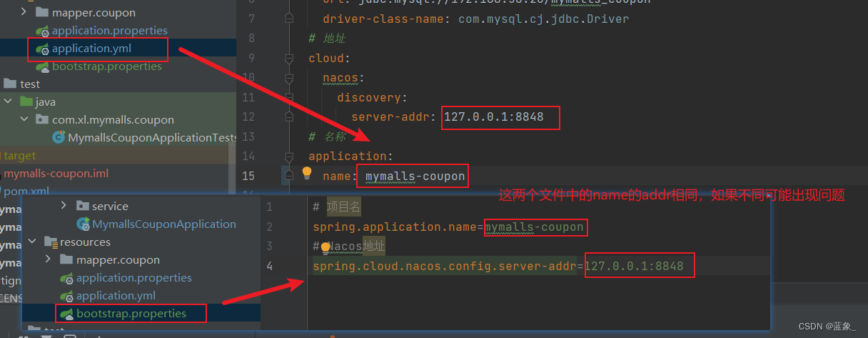Click the test folder icon

pyautogui.click(x=9, y=84)
